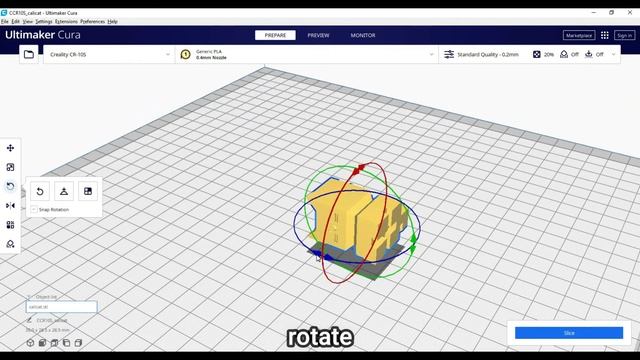Select the Move tool
The image size is (640, 360).
(x=10, y=148)
